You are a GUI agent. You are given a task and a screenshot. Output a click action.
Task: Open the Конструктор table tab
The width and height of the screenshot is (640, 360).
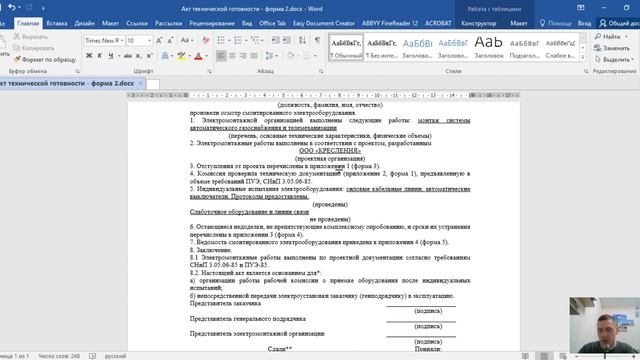tap(478, 23)
